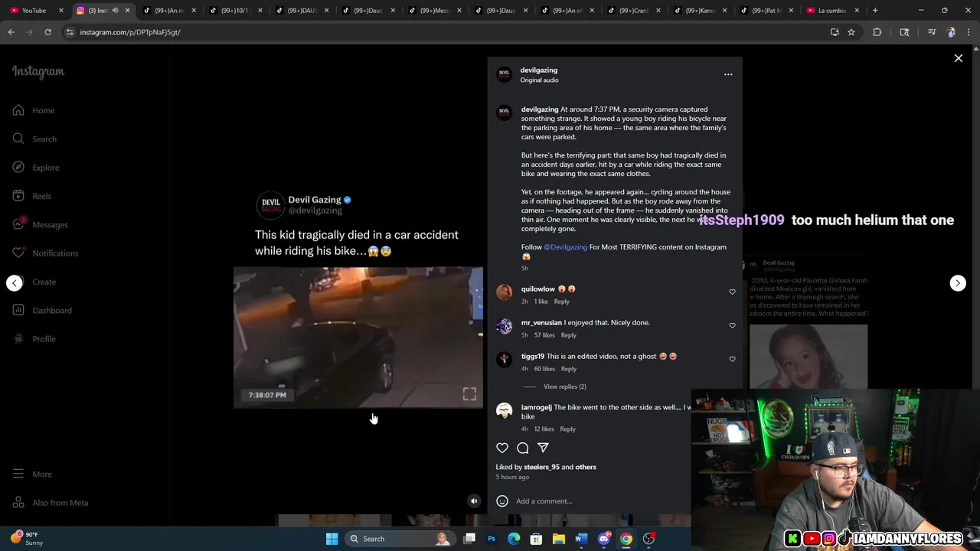This screenshot has height=551, width=980.
Task: Go to the previous post arrow
Action: click(x=15, y=283)
